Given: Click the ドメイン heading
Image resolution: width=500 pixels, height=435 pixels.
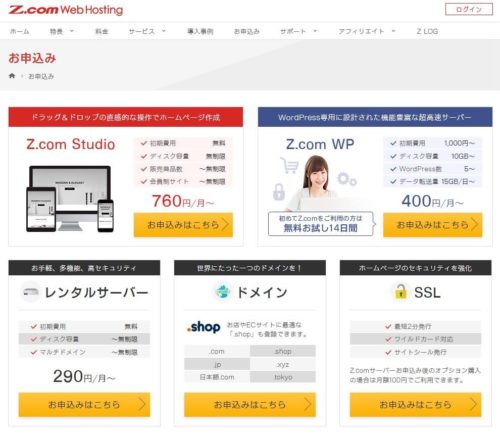Looking at the screenshot, I should pyautogui.click(x=262, y=292).
